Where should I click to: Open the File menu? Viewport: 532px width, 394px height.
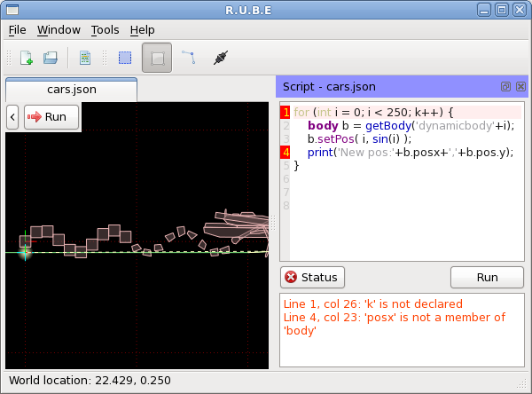(x=18, y=30)
